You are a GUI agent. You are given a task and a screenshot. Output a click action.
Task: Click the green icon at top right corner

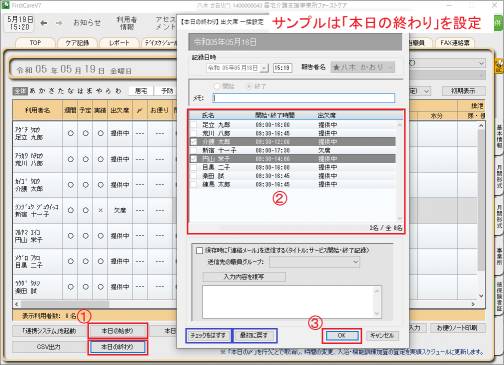499,23
